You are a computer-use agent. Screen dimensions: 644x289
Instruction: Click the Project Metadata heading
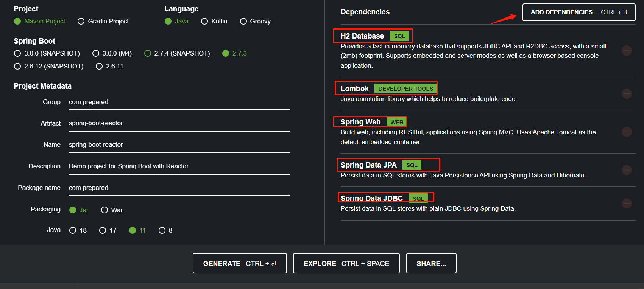click(x=42, y=86)
